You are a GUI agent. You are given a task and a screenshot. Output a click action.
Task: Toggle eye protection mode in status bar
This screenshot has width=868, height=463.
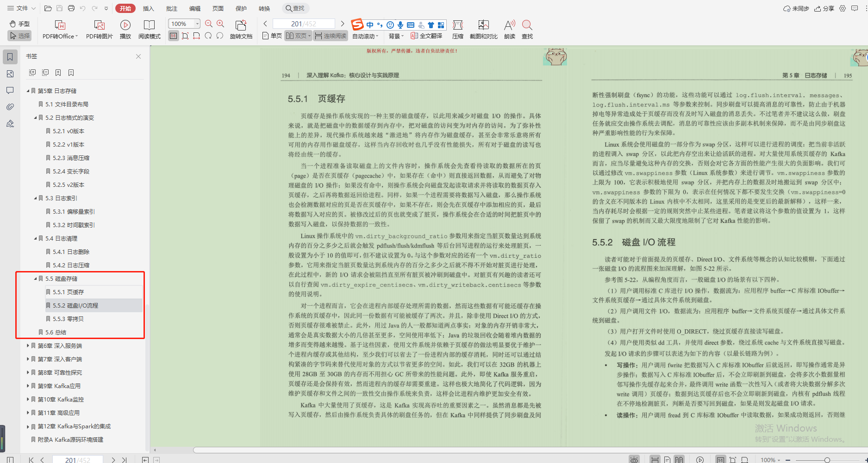pyautogui.click(x=634, y=460)
